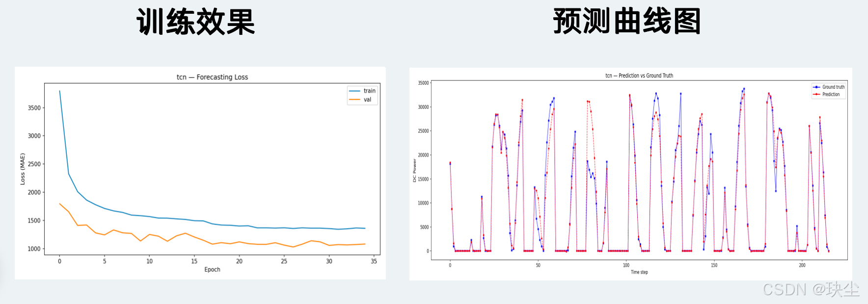
Task: Click the 'tcn — Forecasting Loss' chart title
Action: 212,77
